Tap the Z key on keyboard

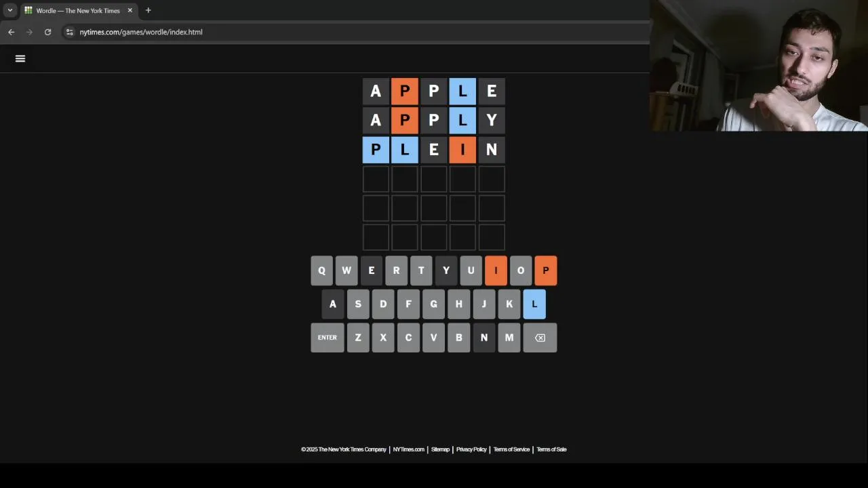358,338
